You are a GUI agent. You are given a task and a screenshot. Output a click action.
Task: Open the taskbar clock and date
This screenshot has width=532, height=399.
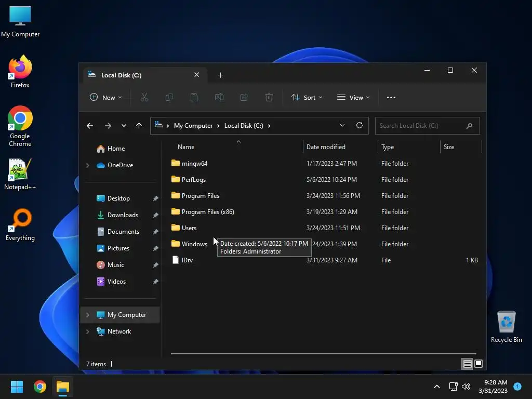pyautogui.click(x=493, y=387)
